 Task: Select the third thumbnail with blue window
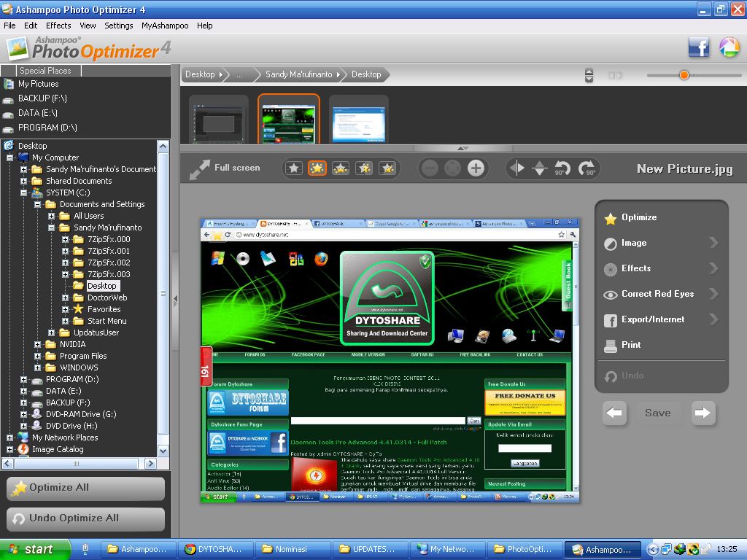coord(358,120)
